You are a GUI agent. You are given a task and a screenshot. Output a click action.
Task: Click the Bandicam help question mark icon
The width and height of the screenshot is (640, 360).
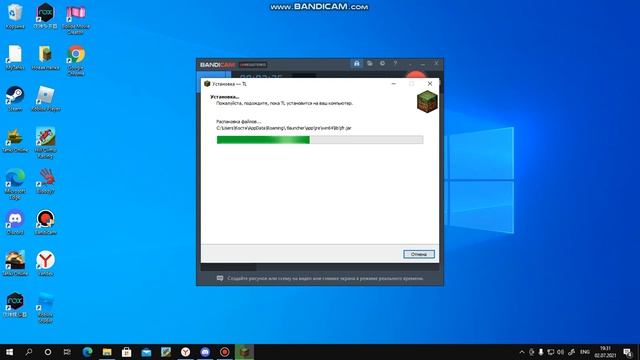395,64
